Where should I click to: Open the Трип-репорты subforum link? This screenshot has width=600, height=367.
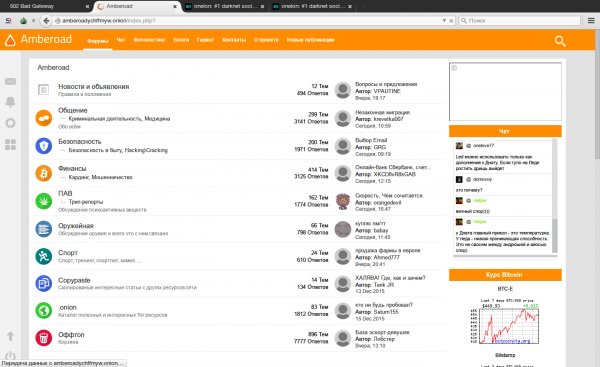point(86,202)
